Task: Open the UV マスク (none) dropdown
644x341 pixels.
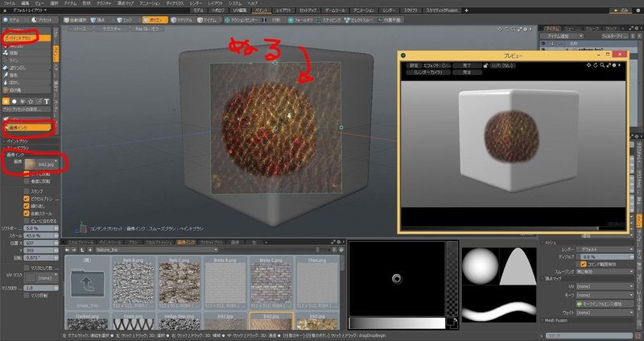Action: (x=41, y=277)
